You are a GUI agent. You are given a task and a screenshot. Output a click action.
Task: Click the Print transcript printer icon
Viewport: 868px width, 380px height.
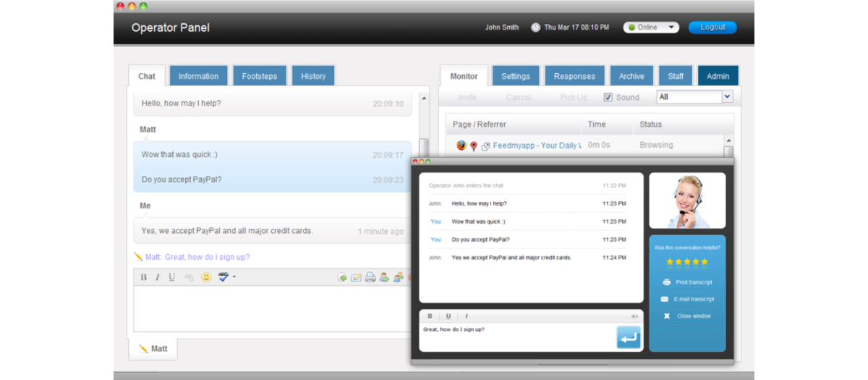click(666, 282)
